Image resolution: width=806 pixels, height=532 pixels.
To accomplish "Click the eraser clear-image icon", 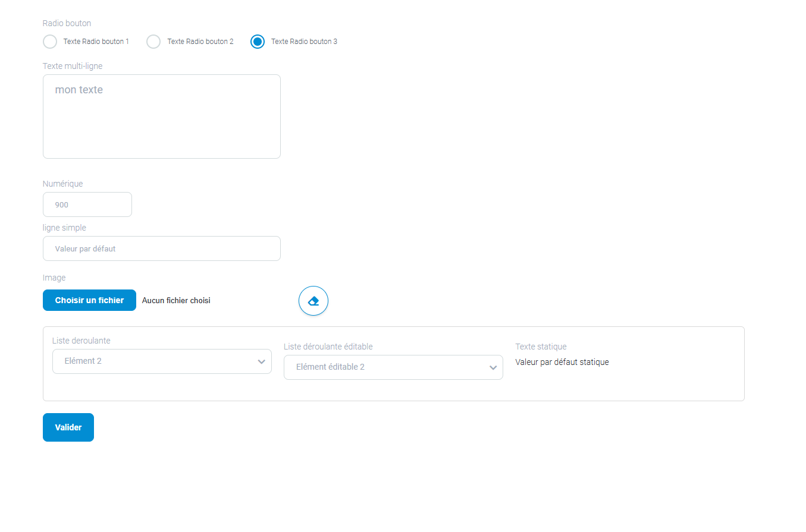I will coord(313,301).
